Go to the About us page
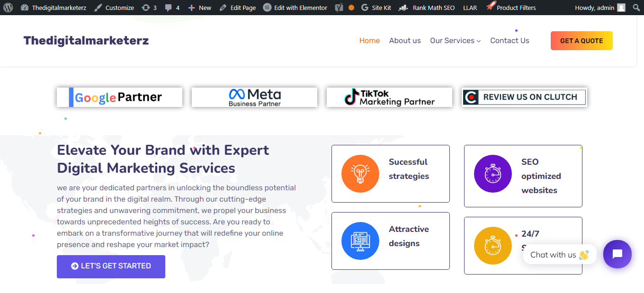 point(405,41)
